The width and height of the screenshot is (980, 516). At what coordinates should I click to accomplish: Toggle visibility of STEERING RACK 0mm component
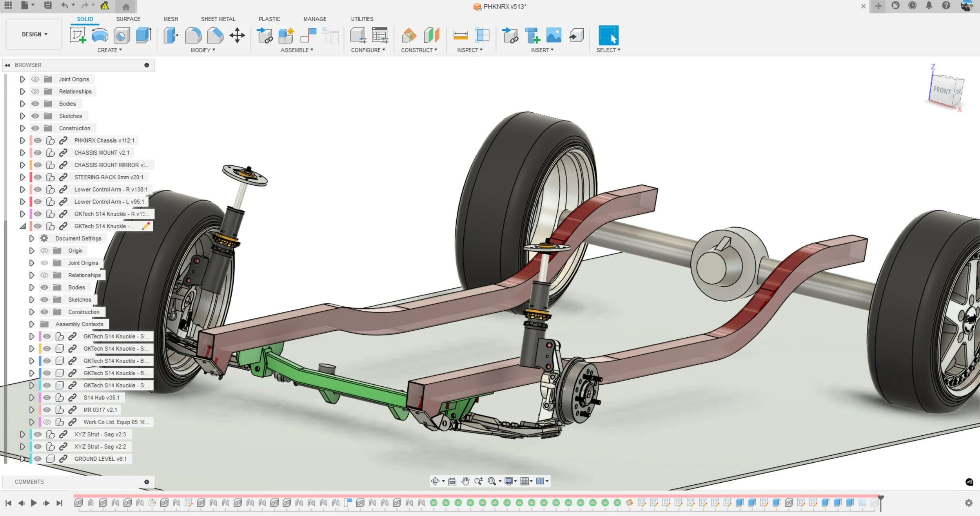(x=38, y=177)
